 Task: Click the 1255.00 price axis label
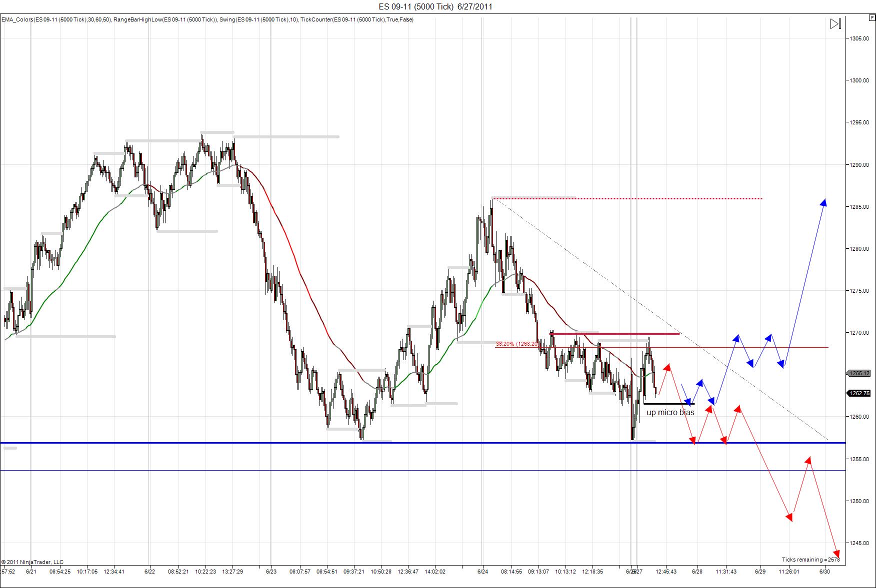coord(859,459)
